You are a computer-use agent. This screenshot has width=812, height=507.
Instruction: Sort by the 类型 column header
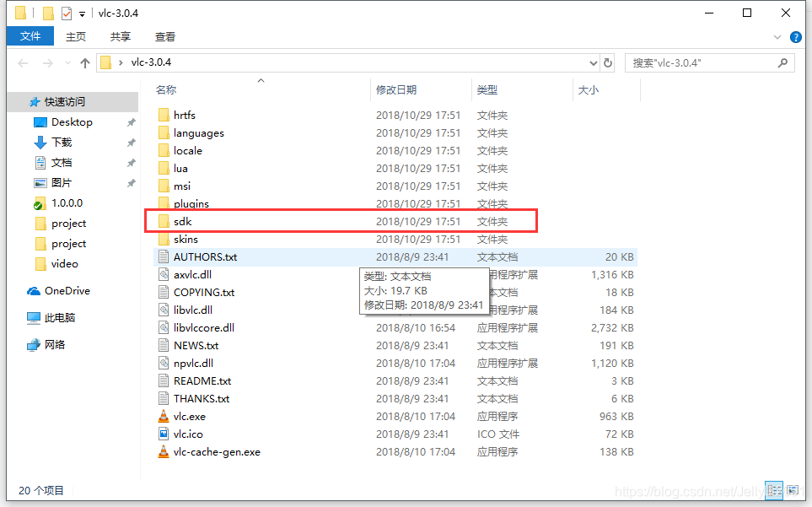pos(487,89)
